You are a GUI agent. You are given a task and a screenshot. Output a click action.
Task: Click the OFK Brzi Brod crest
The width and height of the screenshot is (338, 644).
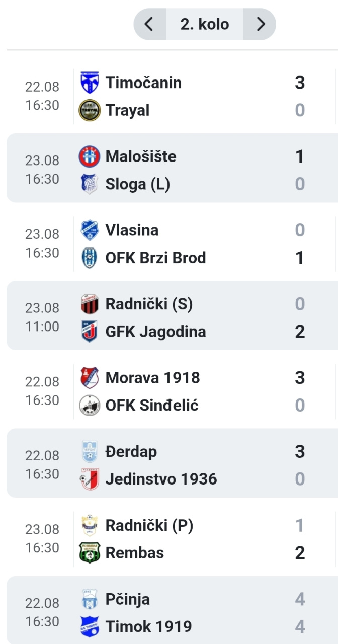(x=90, y=258)
